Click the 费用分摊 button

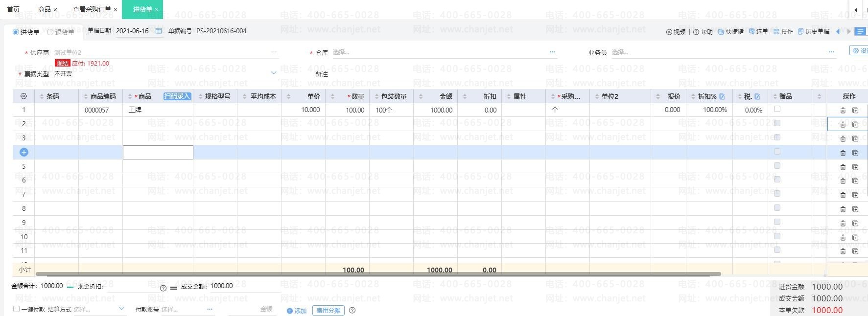328,310
